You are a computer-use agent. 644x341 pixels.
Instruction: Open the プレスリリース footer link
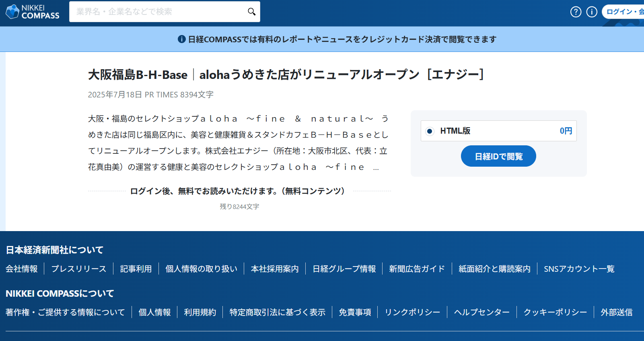click(x=79, y=269)
